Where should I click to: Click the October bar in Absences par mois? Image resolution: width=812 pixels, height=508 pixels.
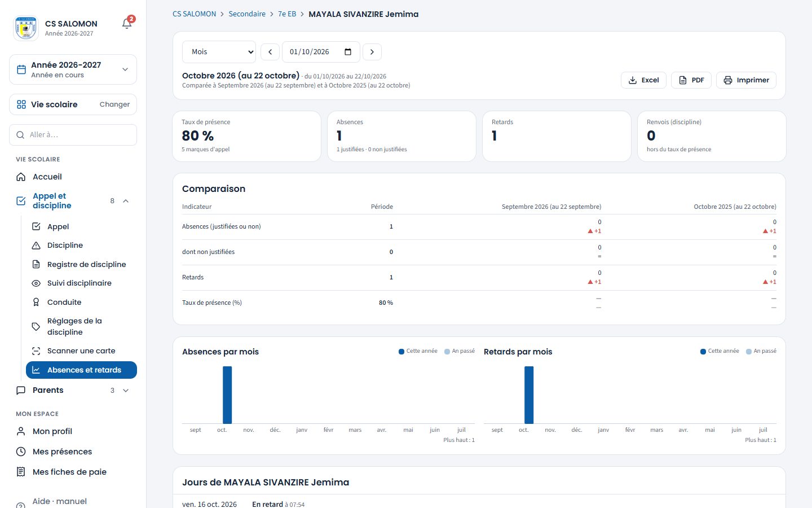(227, 395)
